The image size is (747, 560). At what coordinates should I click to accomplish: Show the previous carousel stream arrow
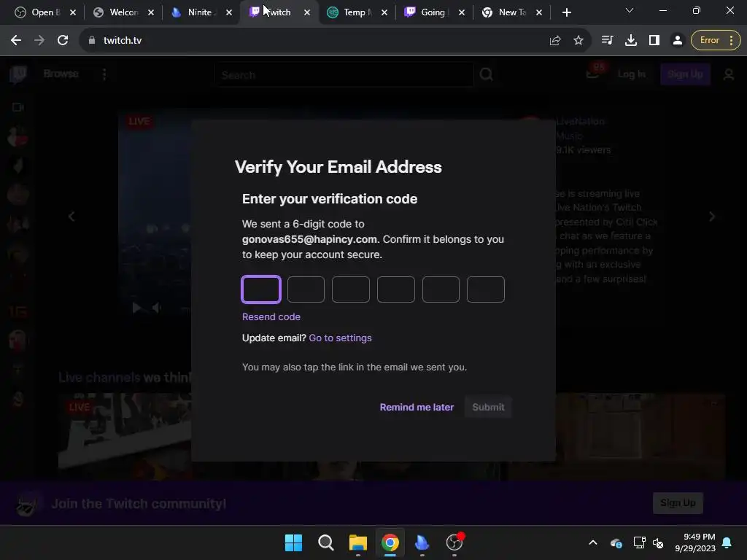71,217
